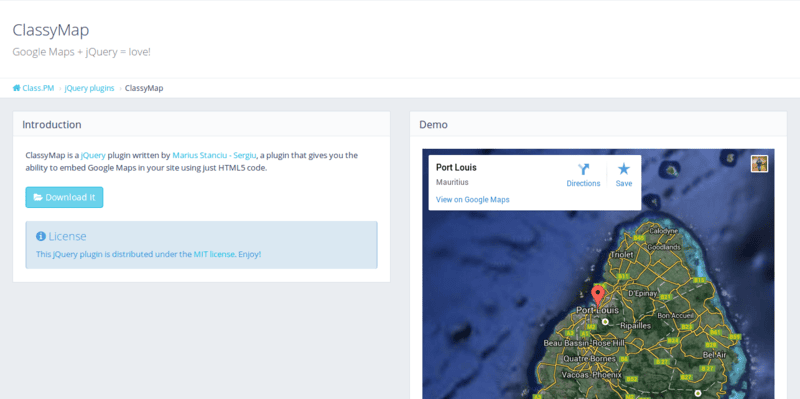Click the License heading text
Screen dimensions: 800x399
coord(67,236)
